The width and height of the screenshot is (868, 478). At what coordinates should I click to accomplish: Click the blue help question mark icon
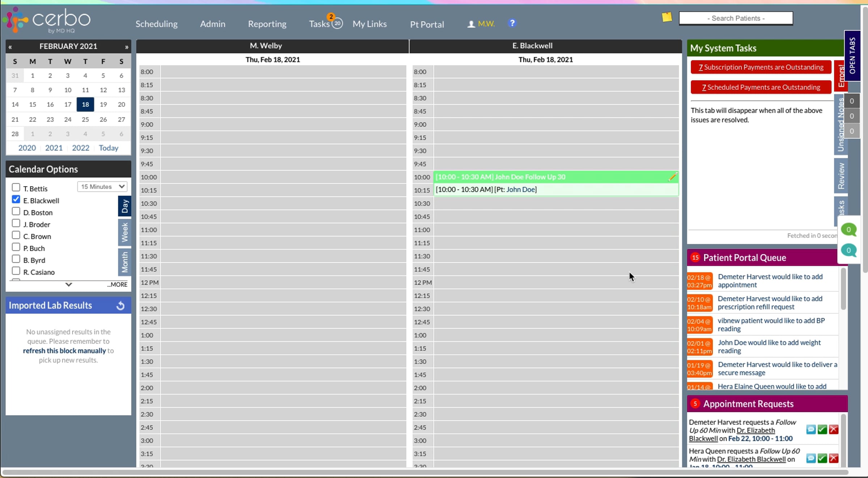(512, 23)
